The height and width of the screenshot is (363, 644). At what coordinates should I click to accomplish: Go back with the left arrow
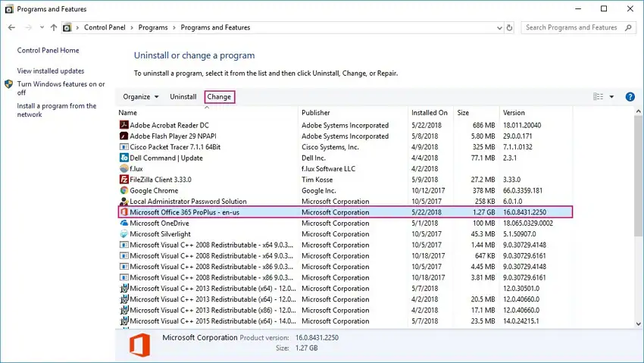(11, 27)
